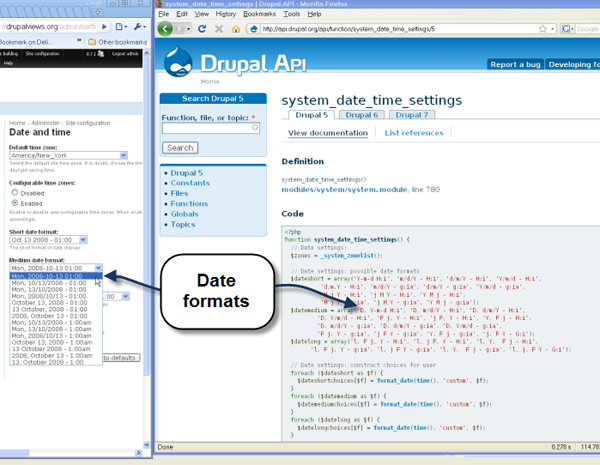Click View documentation link
Viewport: 600px width, 465px height.
[x=328, y=133]
